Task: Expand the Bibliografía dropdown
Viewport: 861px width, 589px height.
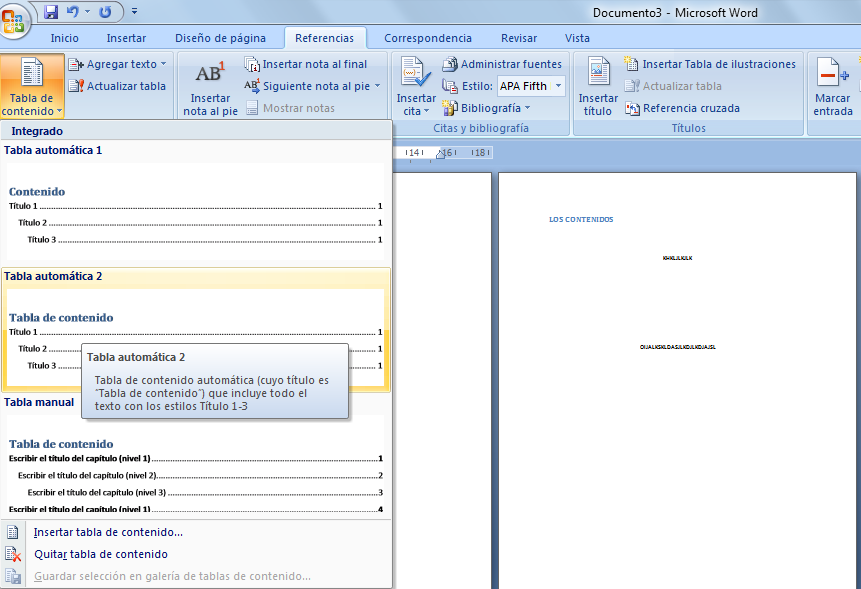Action: 527,108
